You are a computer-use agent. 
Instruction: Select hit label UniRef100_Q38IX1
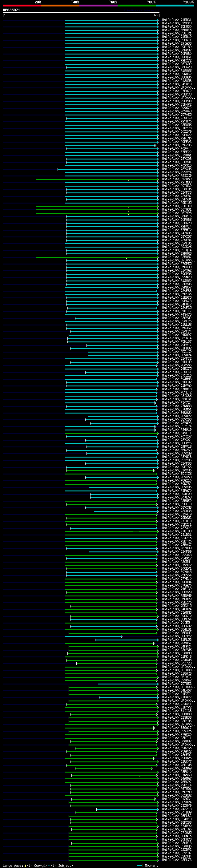point(177,33)
